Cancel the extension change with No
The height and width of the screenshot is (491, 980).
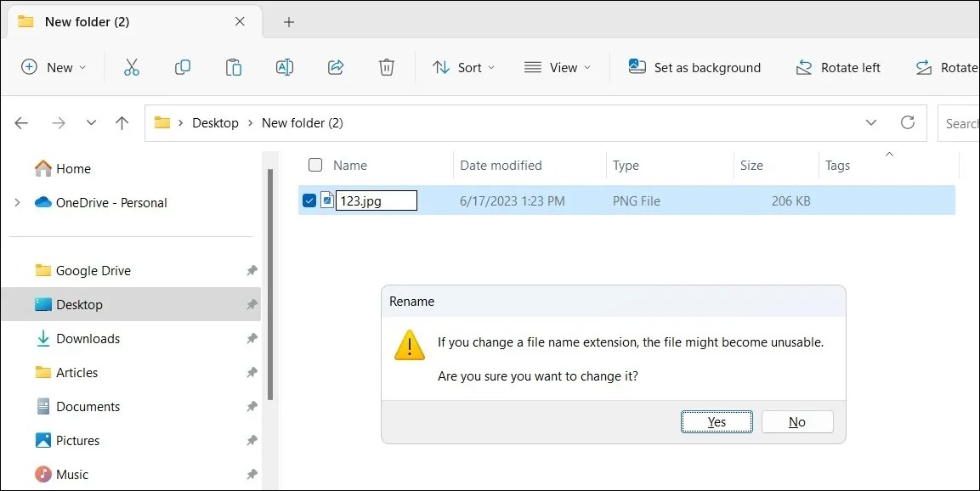796,421
